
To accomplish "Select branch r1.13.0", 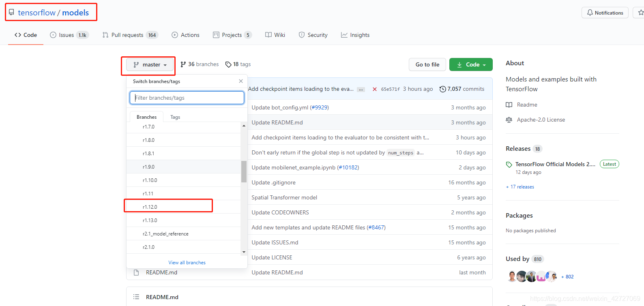I will (184, 220).
